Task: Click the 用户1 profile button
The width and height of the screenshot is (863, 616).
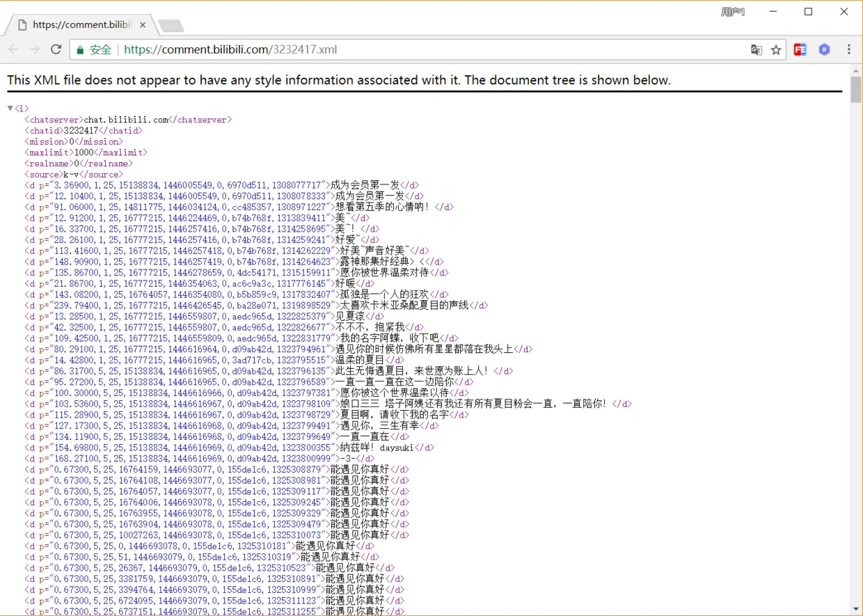Action: pyautogui.click(x=733, y=12)
